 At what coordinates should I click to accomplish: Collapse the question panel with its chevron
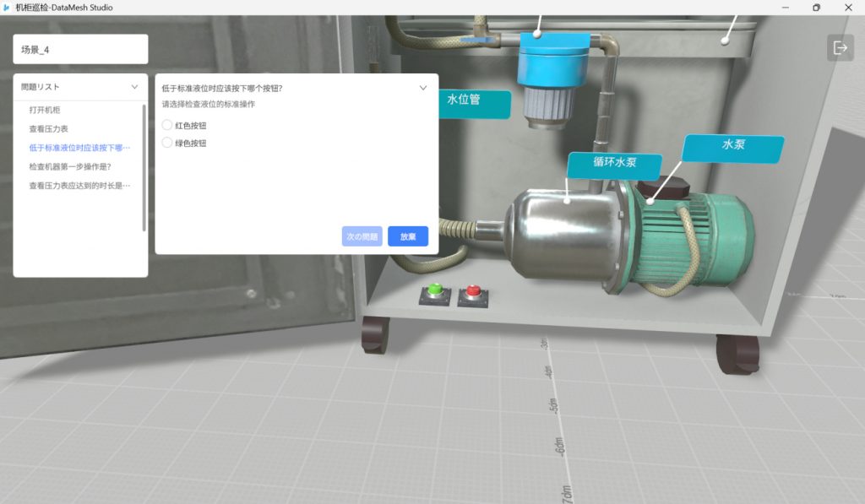tap(423, 88)
